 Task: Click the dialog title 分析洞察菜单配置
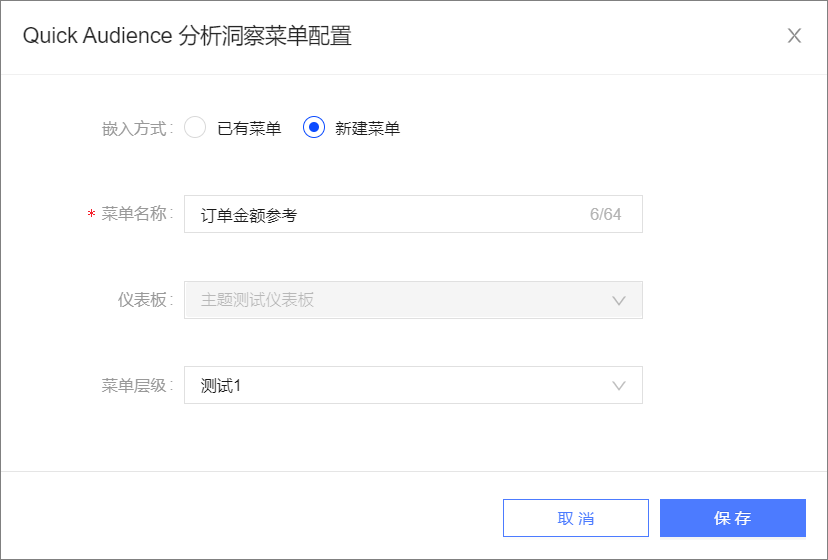[265, 36]
